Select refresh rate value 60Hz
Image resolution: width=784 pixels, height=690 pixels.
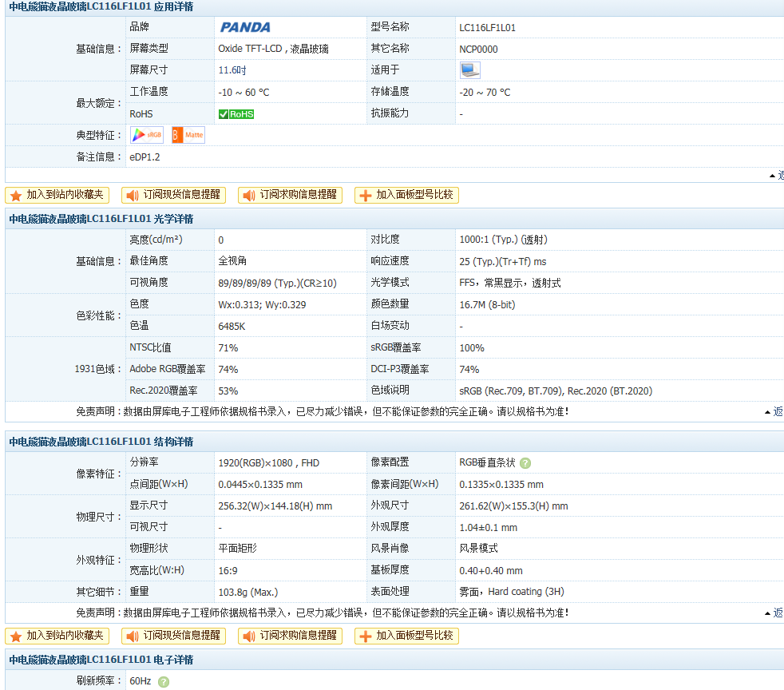point(140,681)
